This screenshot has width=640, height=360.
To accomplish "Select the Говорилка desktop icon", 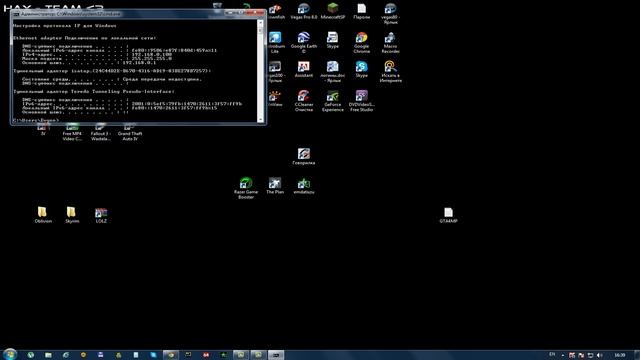I will [304, 156].
